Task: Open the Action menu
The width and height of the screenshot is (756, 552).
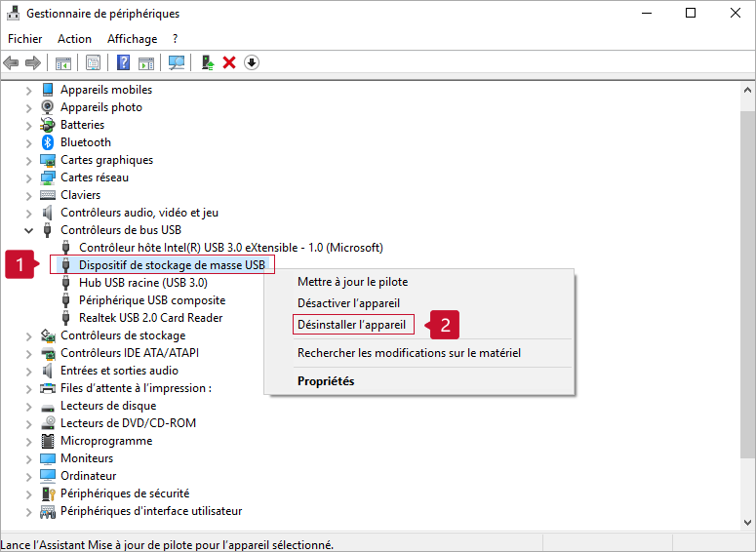Action: pyautogui.click(x=74, y=39)
